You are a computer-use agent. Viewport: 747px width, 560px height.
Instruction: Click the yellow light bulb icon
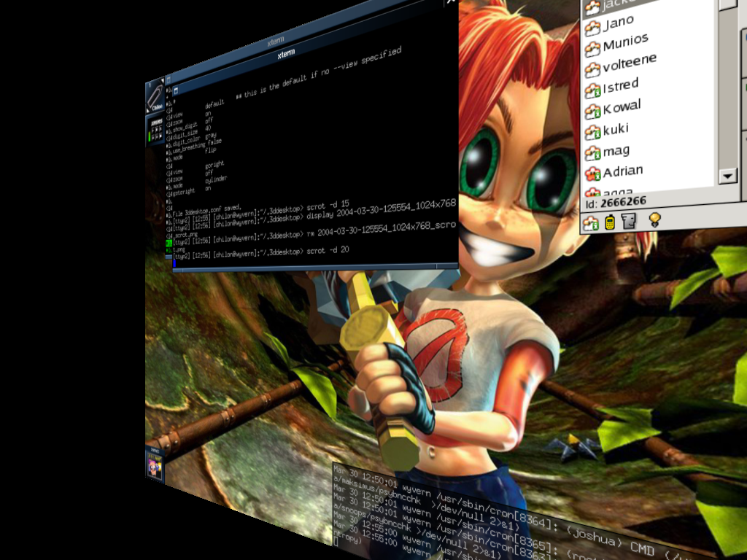coord(654,219)
